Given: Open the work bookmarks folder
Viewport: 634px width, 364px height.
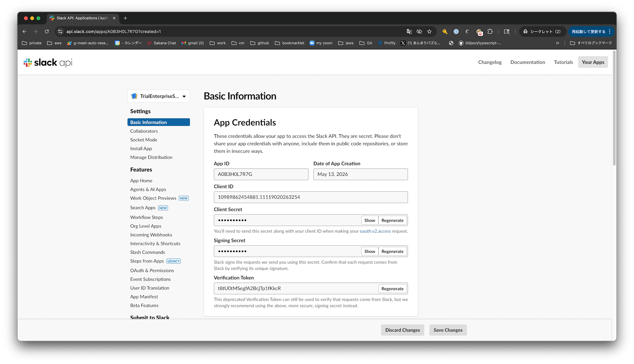Looking at the screenshot, I should (218, 43).
